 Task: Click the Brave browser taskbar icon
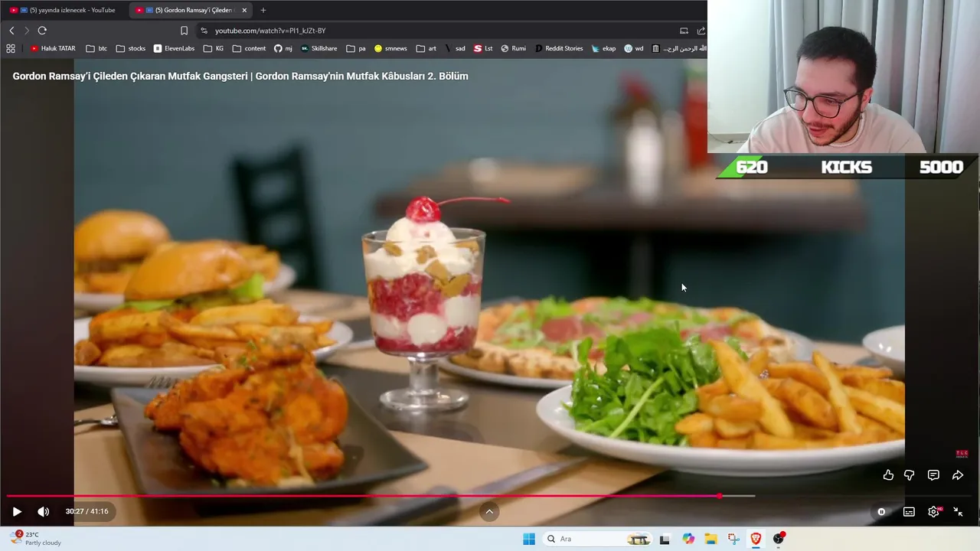point(756,539)
